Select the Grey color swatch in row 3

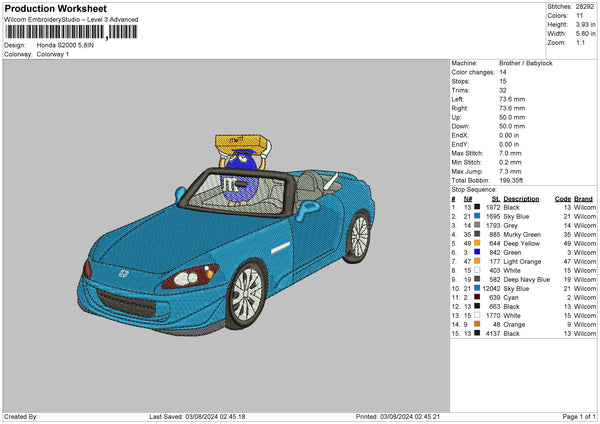point(477,225)
